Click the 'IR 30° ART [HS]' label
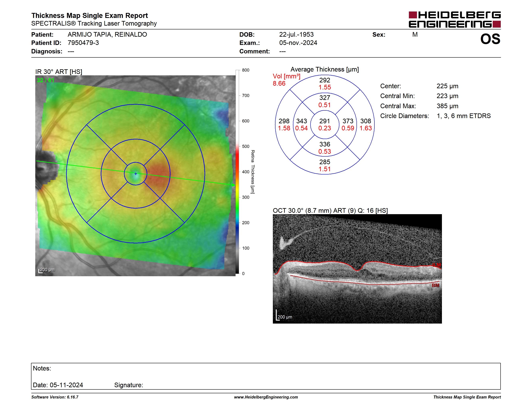 click(58, 72)
